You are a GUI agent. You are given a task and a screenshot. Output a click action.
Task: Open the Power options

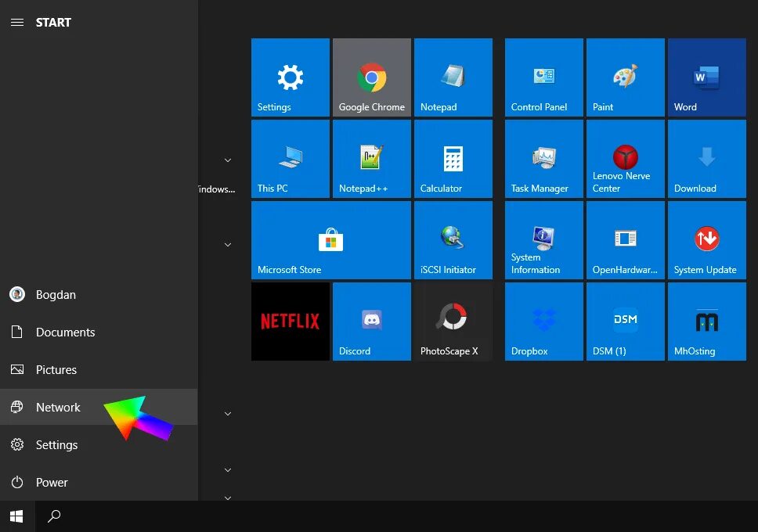click(99, 482)
